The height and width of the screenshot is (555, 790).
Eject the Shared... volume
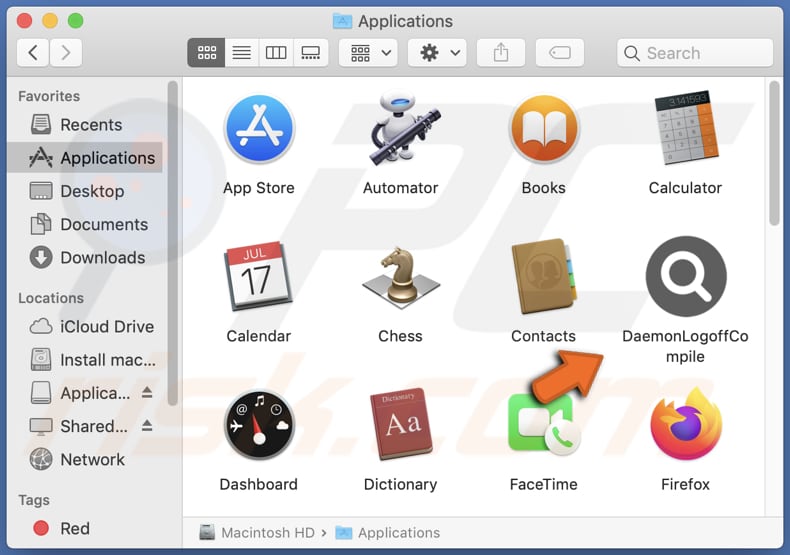[147, 426]
